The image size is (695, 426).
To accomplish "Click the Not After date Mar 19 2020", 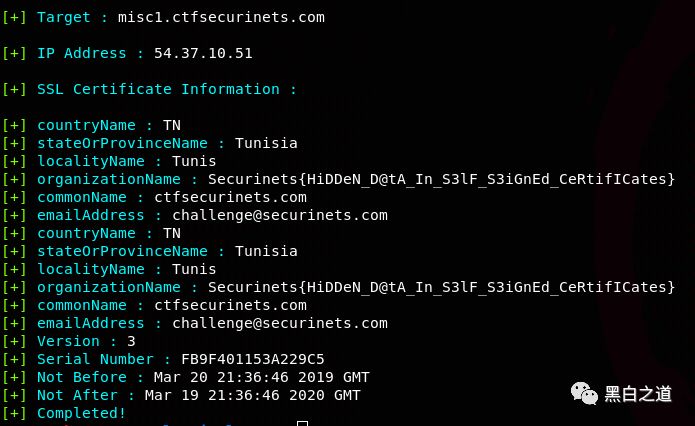I will point(253,395).
